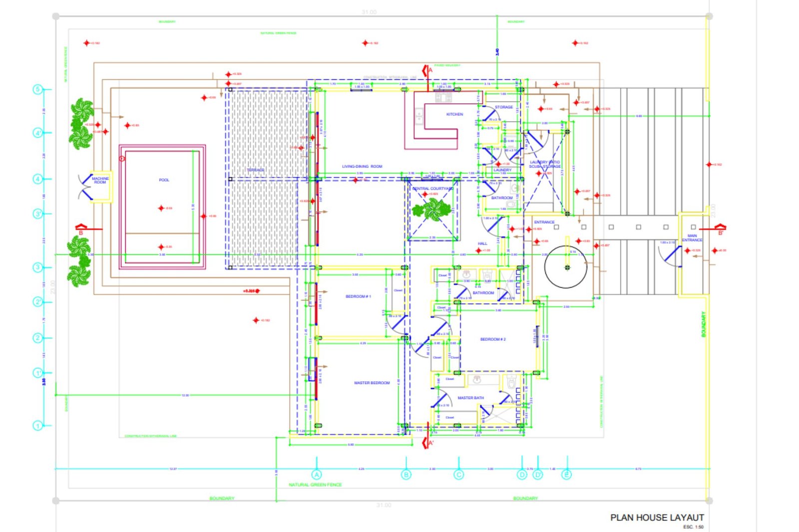Select the MASTER BATH label

[x=470, y=398]
